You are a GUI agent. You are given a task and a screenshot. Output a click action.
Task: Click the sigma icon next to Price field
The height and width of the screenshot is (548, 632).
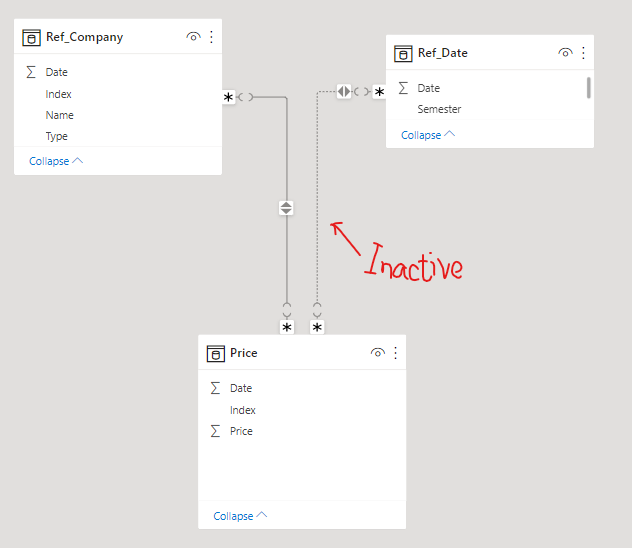pyautogui.click(x=216, y=431)
